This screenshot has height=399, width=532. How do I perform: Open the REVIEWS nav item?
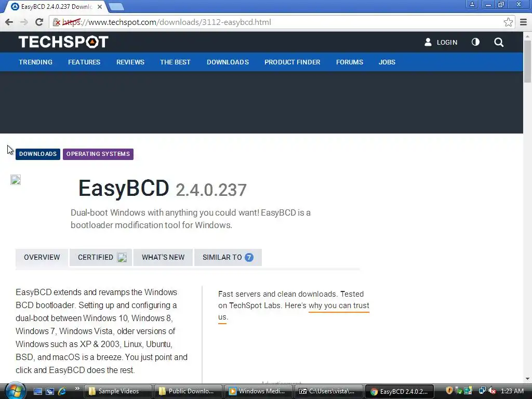tap(130, 62)
